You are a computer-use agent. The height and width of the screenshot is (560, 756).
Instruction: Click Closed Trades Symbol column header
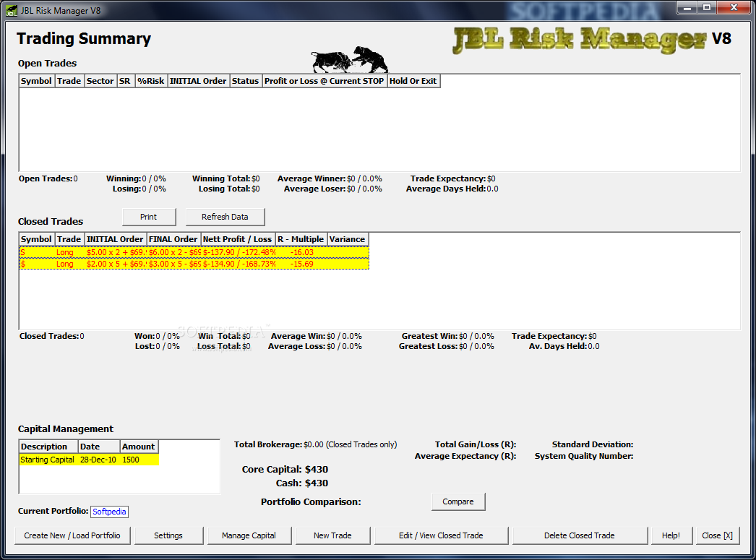[x=36, y=239]
